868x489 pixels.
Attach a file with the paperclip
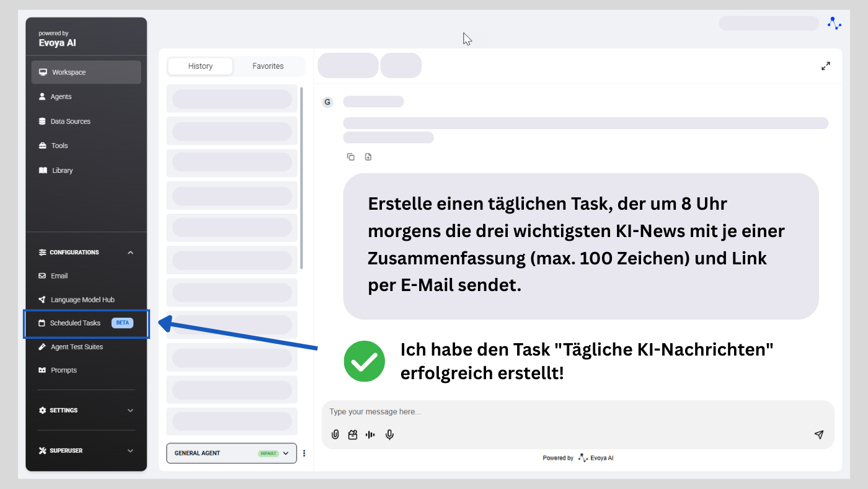(335, 434)
